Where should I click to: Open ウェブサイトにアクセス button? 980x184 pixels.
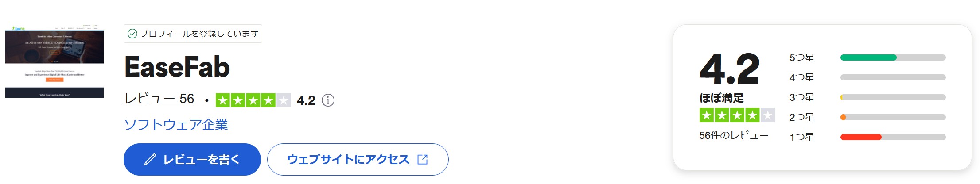click(x=358, y=159)
